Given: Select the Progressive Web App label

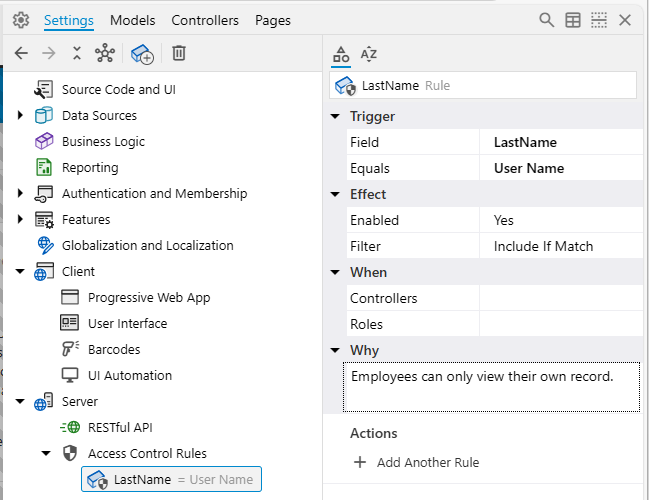Looking at the screenshot, I should tap(149, 298).
